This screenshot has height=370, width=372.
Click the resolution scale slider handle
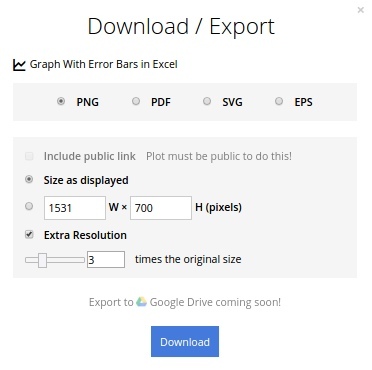coord(42,260)
